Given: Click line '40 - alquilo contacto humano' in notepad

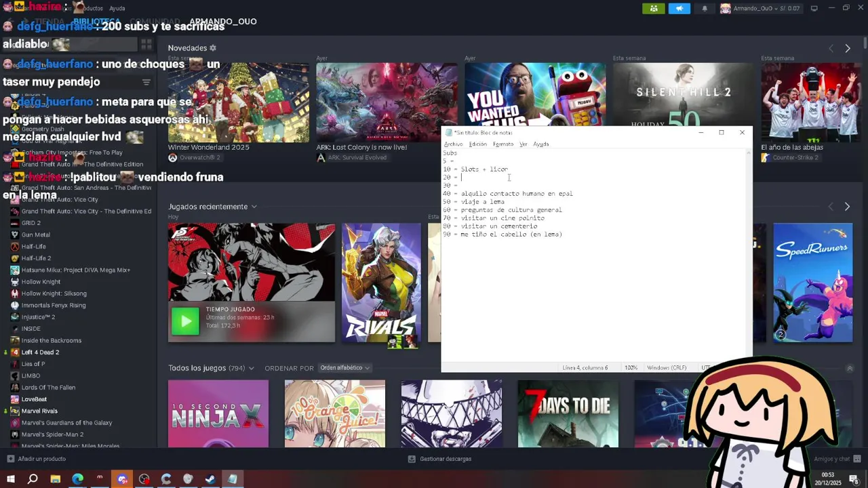Looking at the screenshot, I should pos(508,194).
